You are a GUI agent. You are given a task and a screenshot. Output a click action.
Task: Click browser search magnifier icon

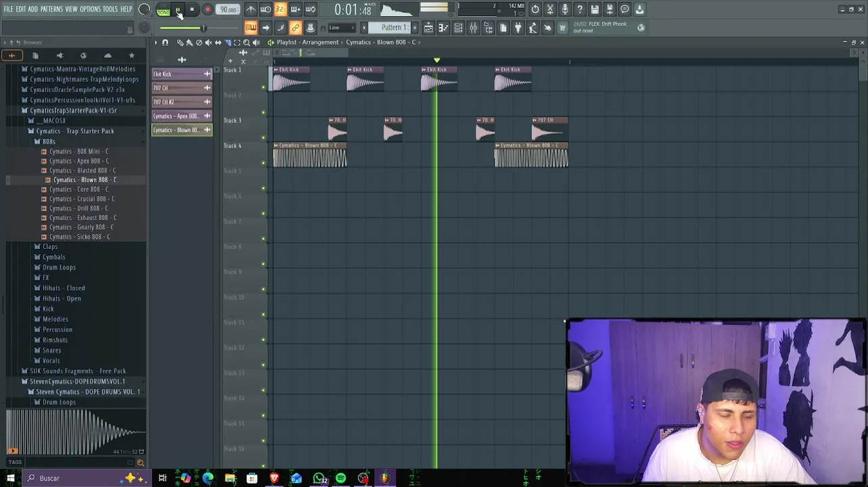(x=141, y=463)
